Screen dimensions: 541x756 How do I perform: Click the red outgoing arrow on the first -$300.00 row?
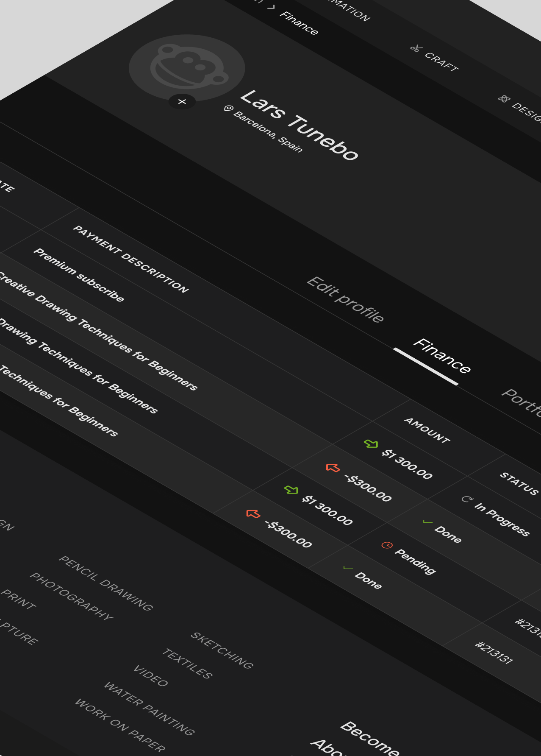[333, 468]
